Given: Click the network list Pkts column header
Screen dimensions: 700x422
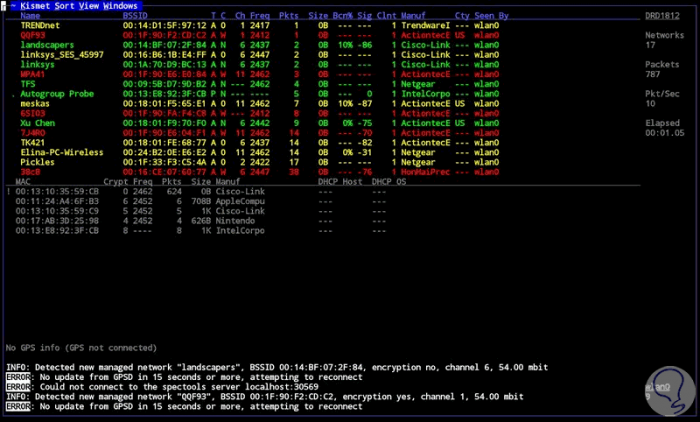Looking at the screenshot, I should pos(289,16).
